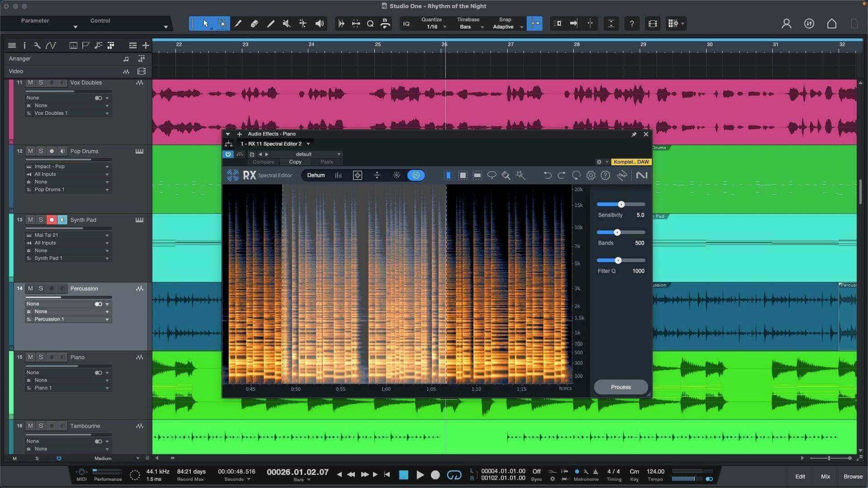The image size is (868, 488).
Task: Click the Process button
Action: click(621, 387)
